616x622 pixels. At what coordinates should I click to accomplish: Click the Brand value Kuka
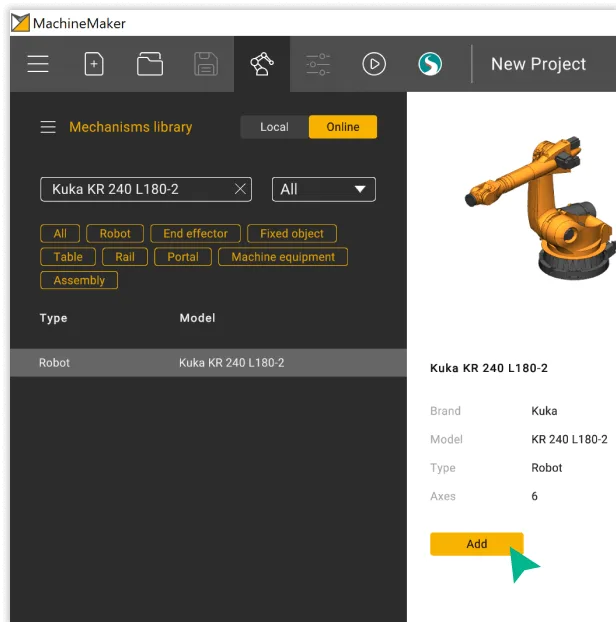pyautogui.click(x=544, y=411)
